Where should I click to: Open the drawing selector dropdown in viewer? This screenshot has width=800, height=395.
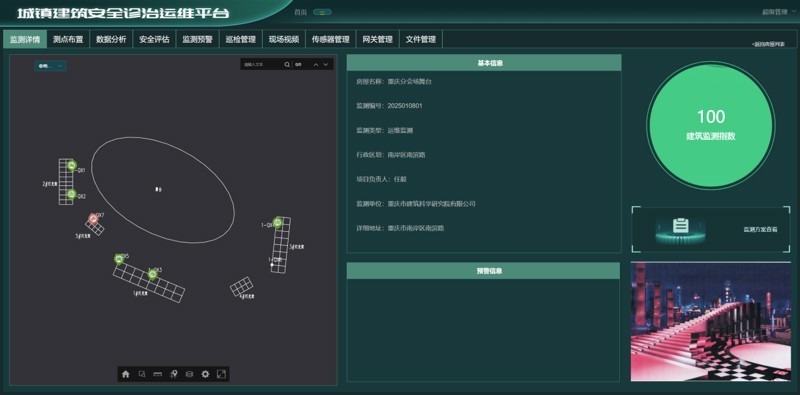pos(50,66)
